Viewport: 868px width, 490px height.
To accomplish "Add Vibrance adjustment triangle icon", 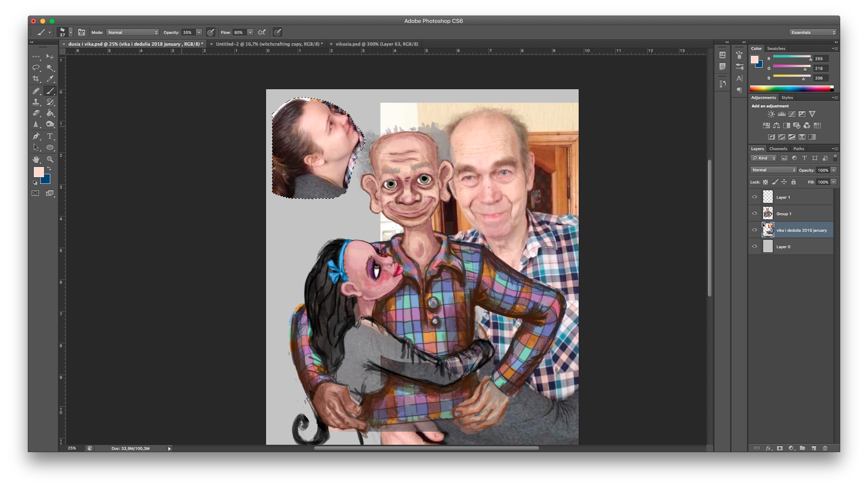I will 812,114.
